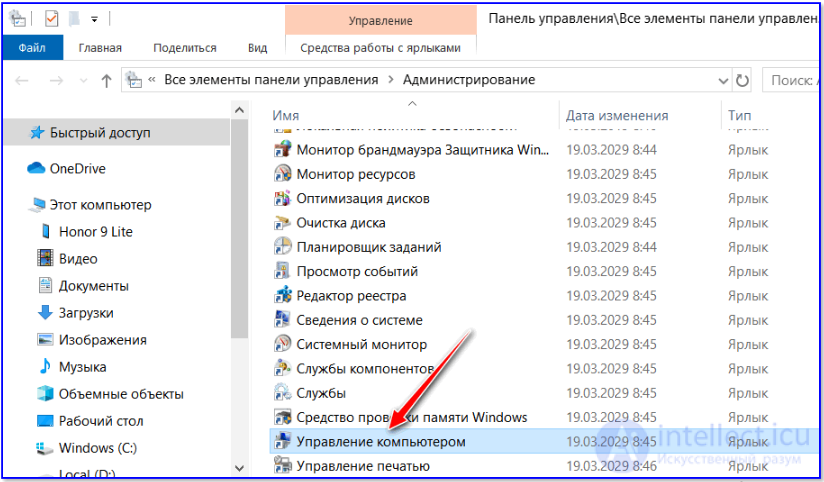824x482 pixels.
Task: Open the Музыка folder
Action: point(82,367)
